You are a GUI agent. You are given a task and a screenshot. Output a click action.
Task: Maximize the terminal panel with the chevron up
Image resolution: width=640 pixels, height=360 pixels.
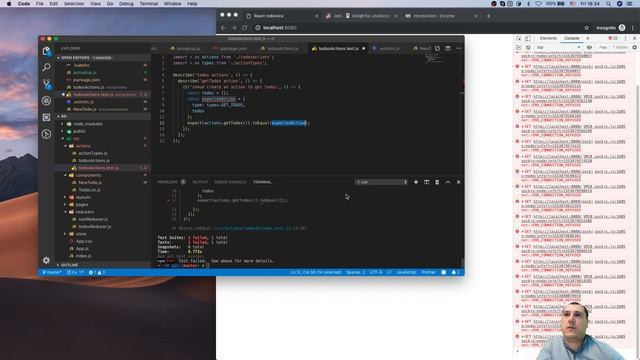pyautogui.click(x=448, y=182)
